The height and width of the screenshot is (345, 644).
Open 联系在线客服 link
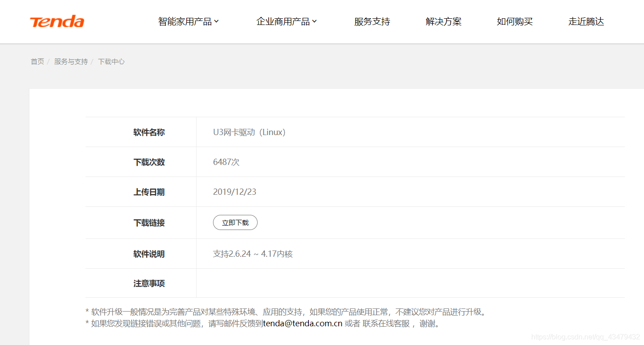pyautogui.click(x=386, y=324)
